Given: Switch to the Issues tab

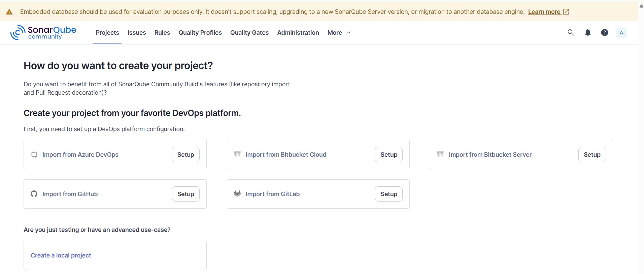Looking at the screenshot, I should [x=136, y=32].
